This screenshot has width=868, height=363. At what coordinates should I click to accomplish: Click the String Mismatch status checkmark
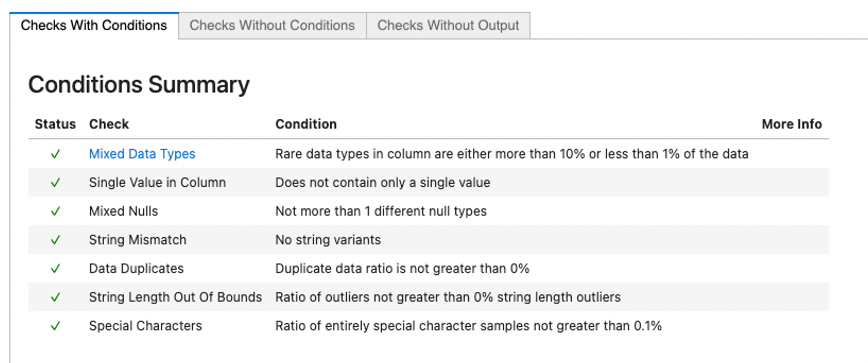tap(55, 240)
